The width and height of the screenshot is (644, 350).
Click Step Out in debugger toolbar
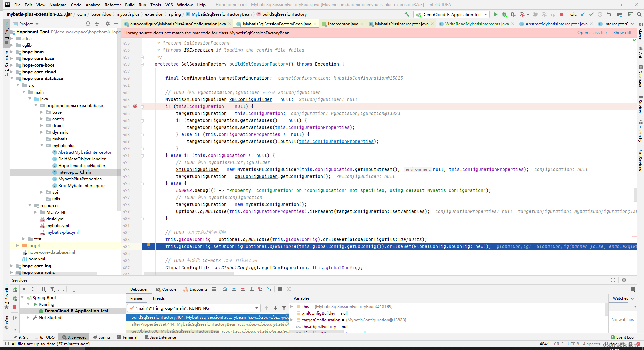[252, 289]
